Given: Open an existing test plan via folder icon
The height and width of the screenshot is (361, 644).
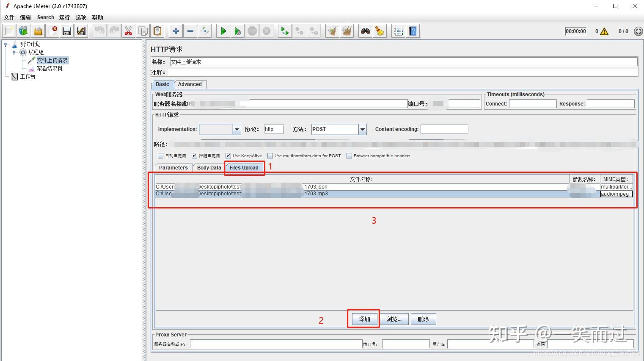Looking at the screenshot, I should click(38, 31).
